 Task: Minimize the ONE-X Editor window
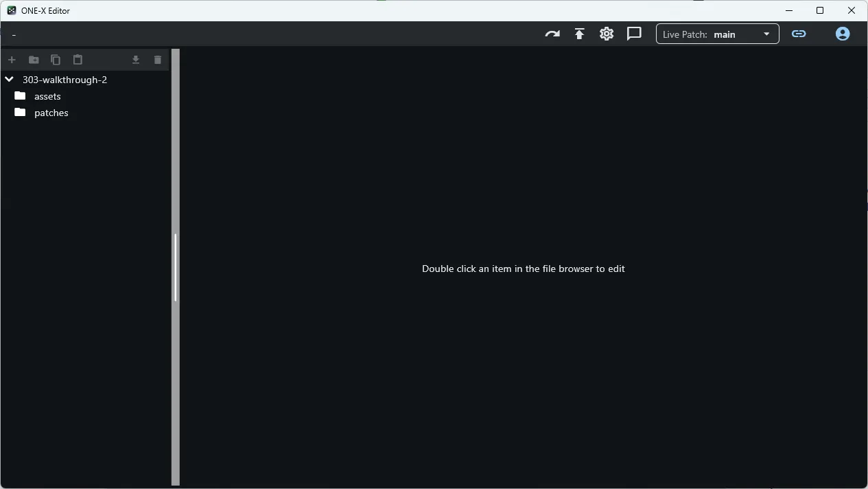(x=789, y=10)
